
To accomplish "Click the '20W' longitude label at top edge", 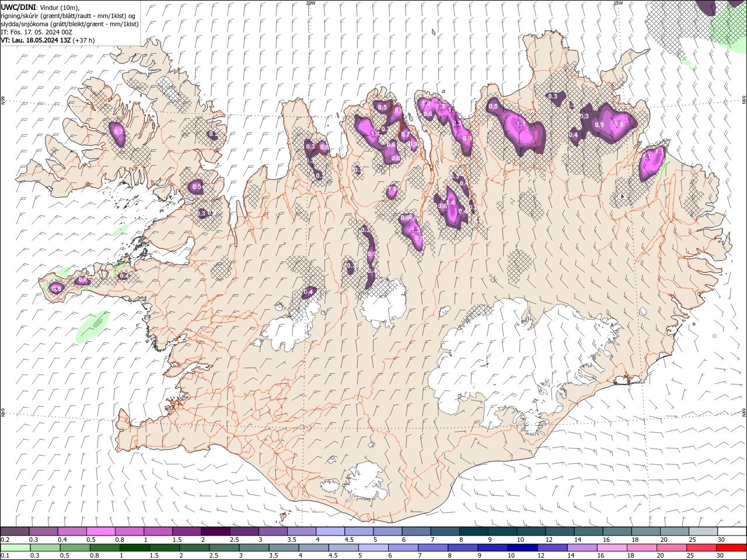I will (310, 3).
